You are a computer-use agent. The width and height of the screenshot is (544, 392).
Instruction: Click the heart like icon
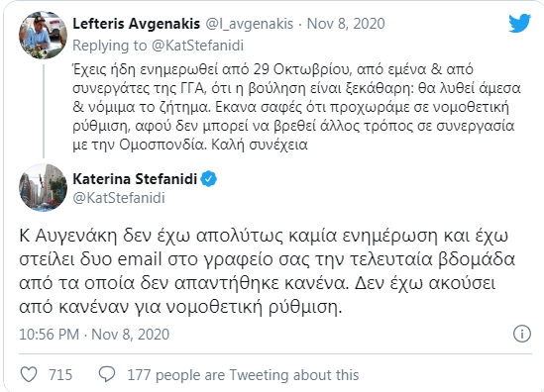point(29,374)
